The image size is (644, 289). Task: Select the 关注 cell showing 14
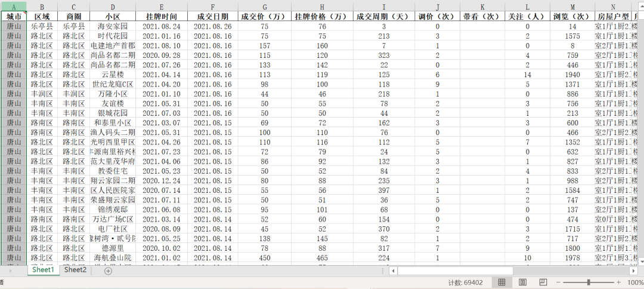pyautogui.click(x=527, y=75)
